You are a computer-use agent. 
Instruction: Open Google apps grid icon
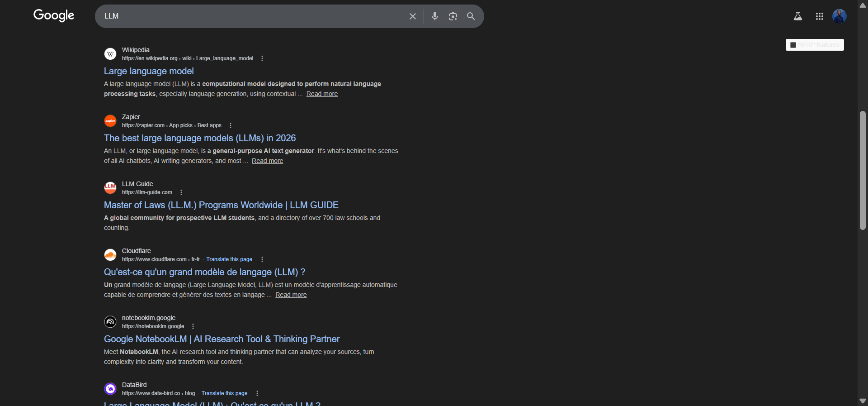click(x=820, y=16)
